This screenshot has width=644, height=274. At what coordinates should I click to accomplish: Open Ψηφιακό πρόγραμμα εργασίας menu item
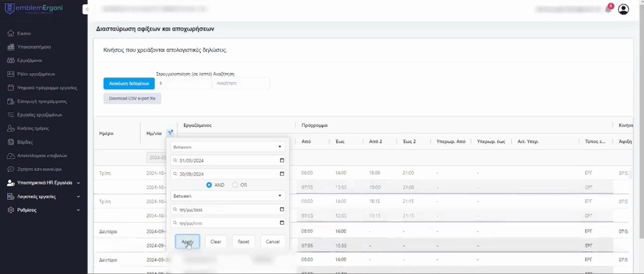pos(47,87)
